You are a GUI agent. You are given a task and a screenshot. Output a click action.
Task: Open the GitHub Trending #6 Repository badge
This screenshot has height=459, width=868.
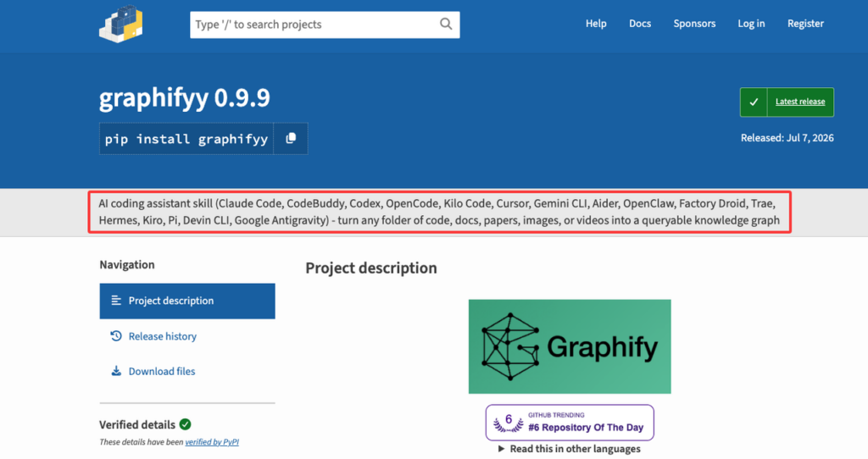[570, 423]
